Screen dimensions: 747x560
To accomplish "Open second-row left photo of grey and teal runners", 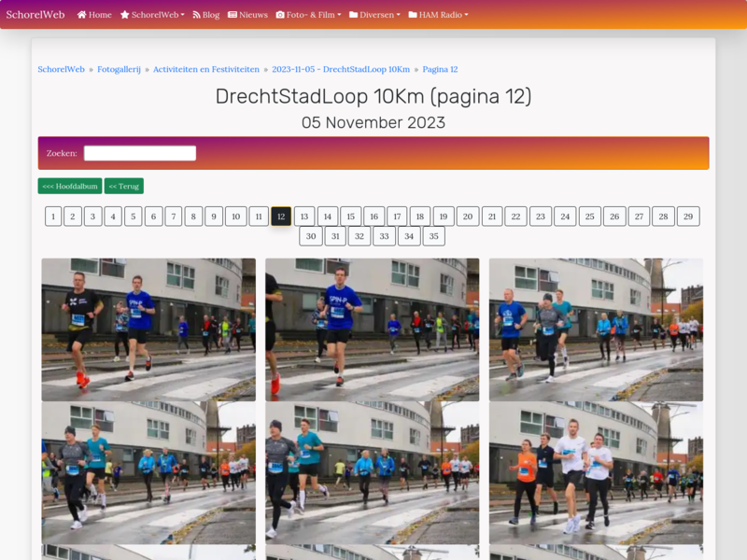I will click(148, 472).
